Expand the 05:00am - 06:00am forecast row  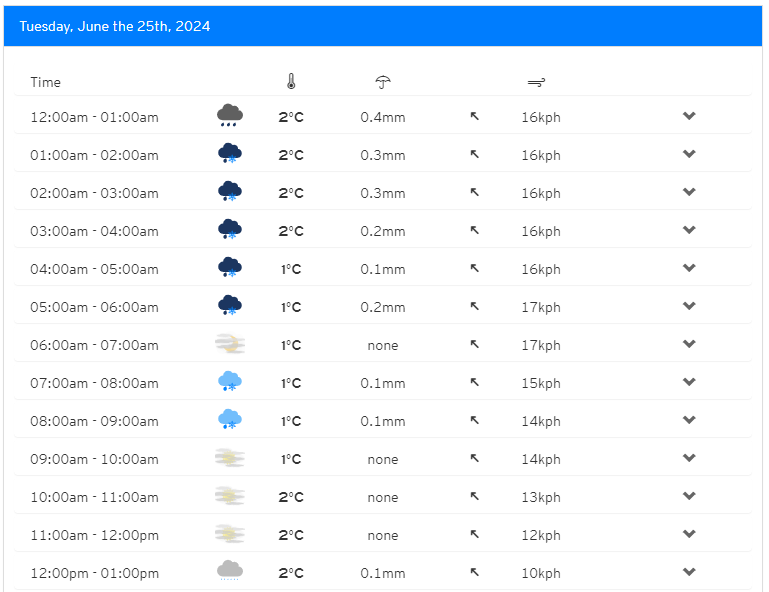[689, 306]
